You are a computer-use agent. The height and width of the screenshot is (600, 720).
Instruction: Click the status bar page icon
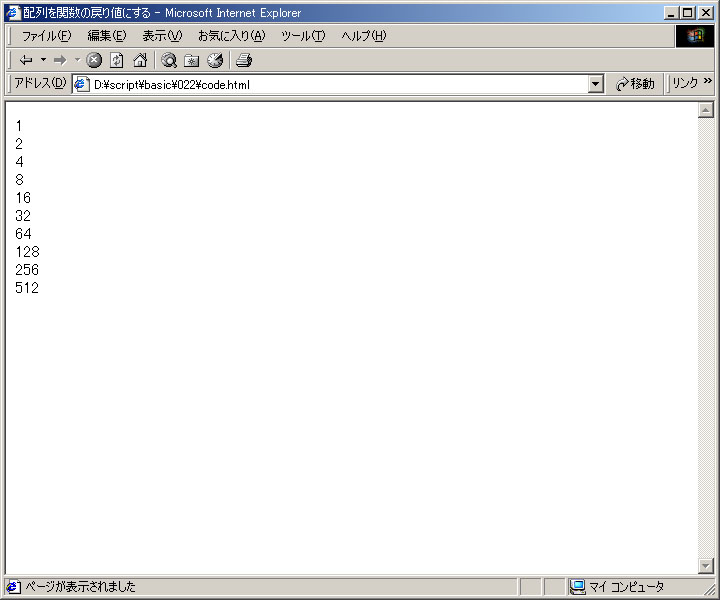pos(13,587)
